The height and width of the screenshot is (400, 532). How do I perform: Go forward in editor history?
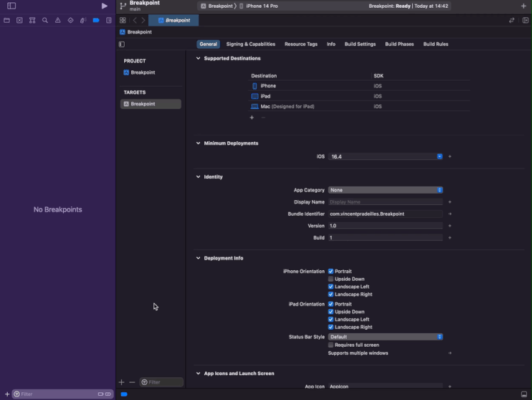coord(143,21)
